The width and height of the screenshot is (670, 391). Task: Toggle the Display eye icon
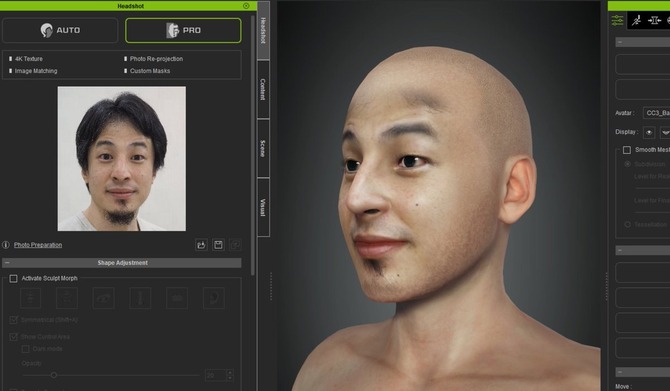pos(649,132)
